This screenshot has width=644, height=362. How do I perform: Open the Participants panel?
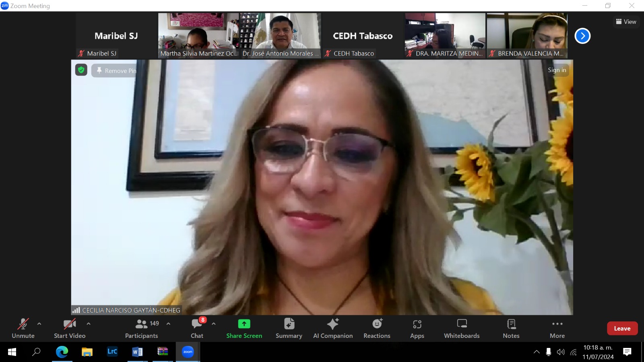click(x=142, y=328)
